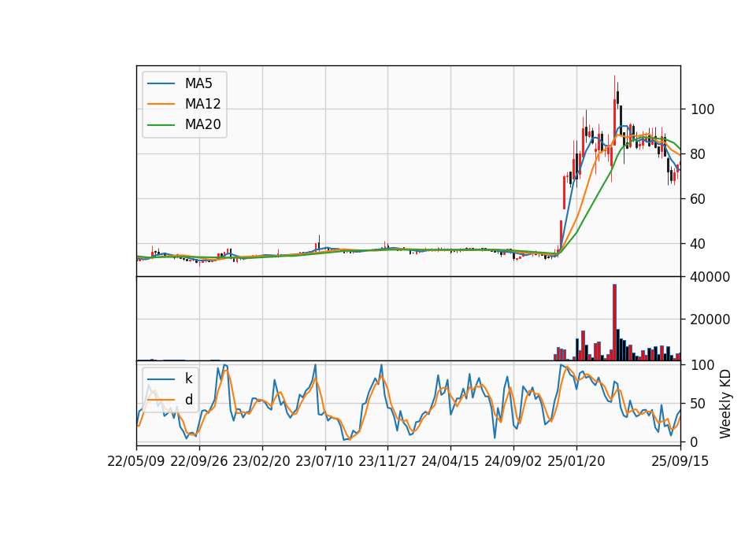The image size is (756, 543).
Task: Click the price axis label 80
Action: point(699,154)
